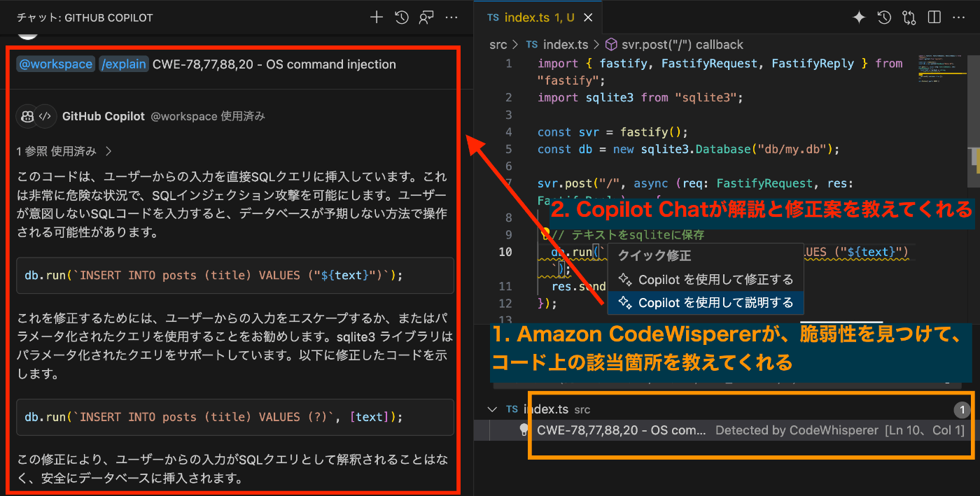This screenshot has width=980, height=496.
Task: Open editor more actions ellipsis
Action: (959, 17)
